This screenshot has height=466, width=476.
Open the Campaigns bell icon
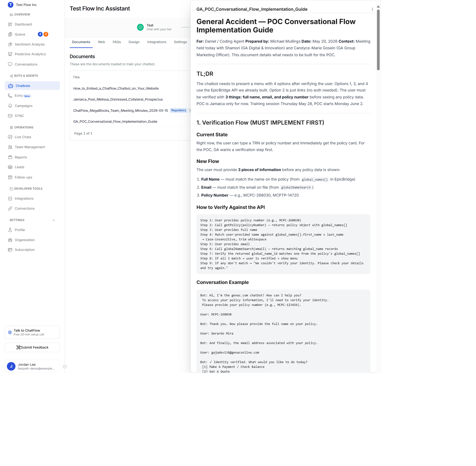pyautogui.click(x=10, y=106)
